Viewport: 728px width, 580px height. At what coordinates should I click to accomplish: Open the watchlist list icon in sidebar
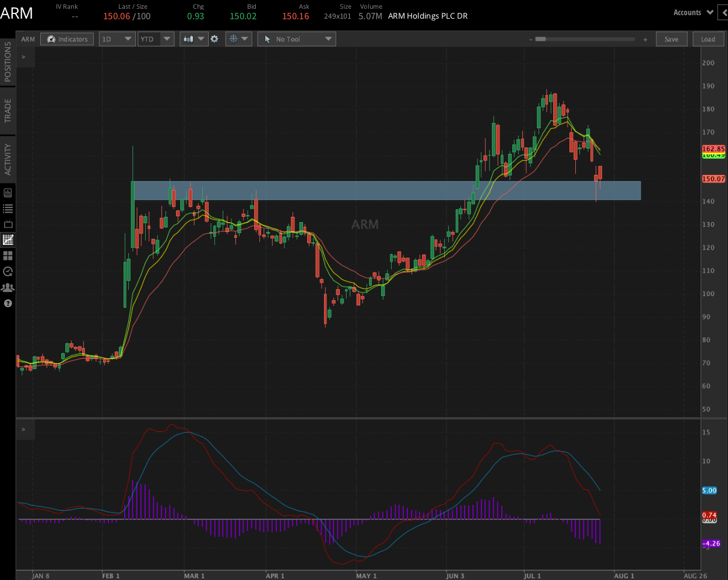pyautogui.click(x=8, y=208)
